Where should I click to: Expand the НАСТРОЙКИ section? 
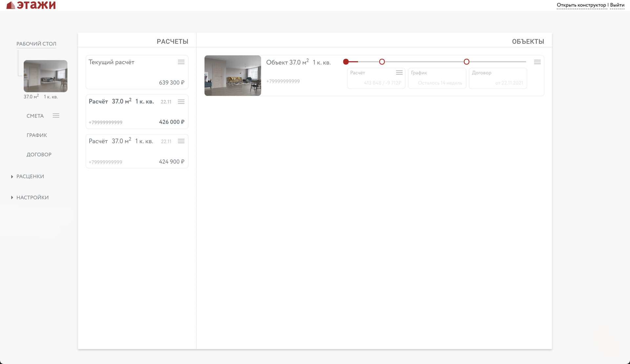[32, 197]
